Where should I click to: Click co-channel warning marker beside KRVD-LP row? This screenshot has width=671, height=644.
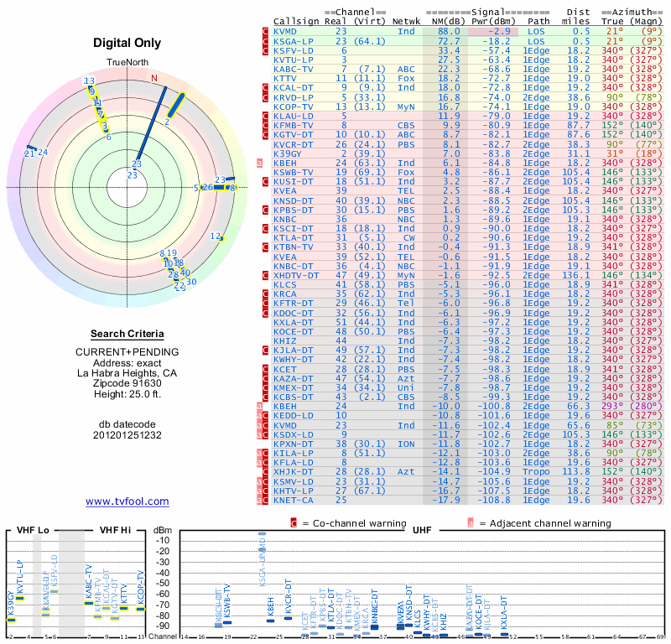pos(265,97)
